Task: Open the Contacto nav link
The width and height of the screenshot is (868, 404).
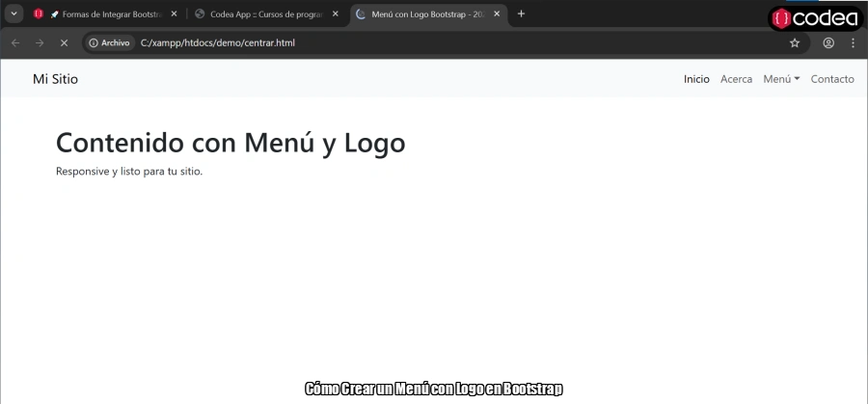Action: click(832, 79)
